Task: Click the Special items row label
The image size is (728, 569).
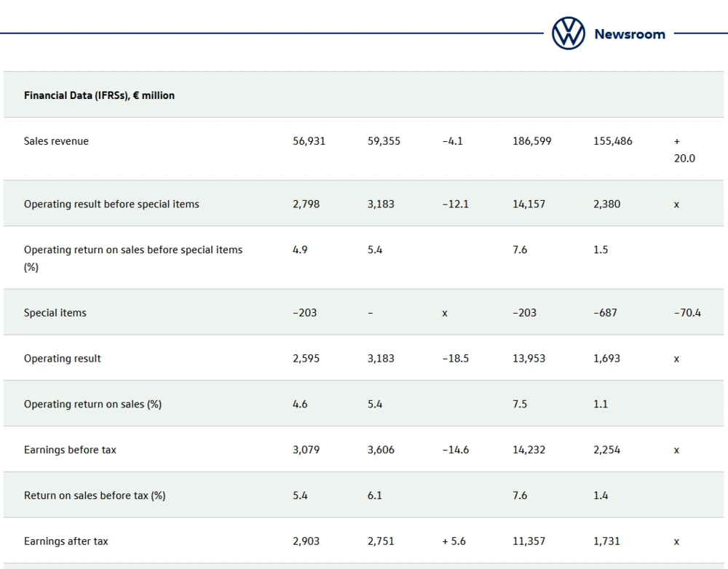Action: coord(55,313)
